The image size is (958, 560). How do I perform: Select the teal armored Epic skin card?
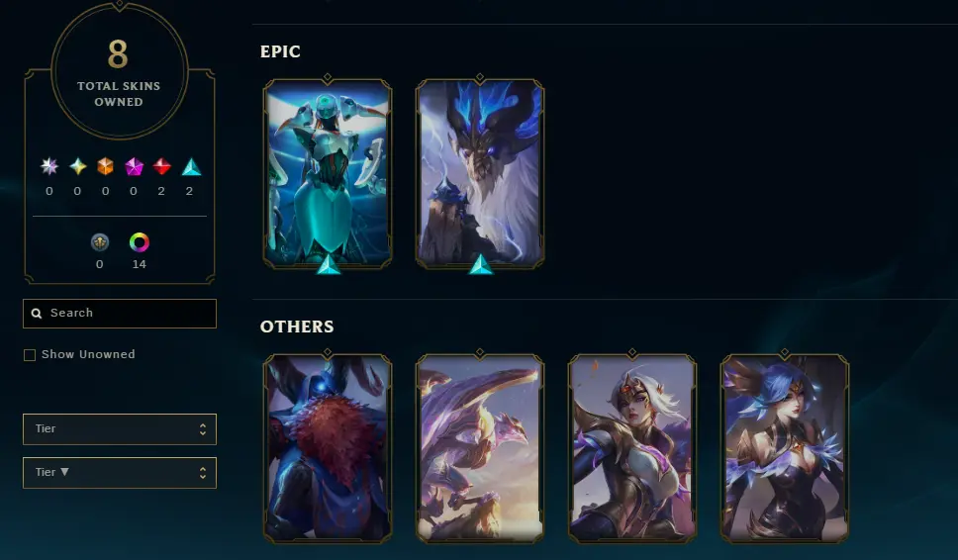point(328,174)
